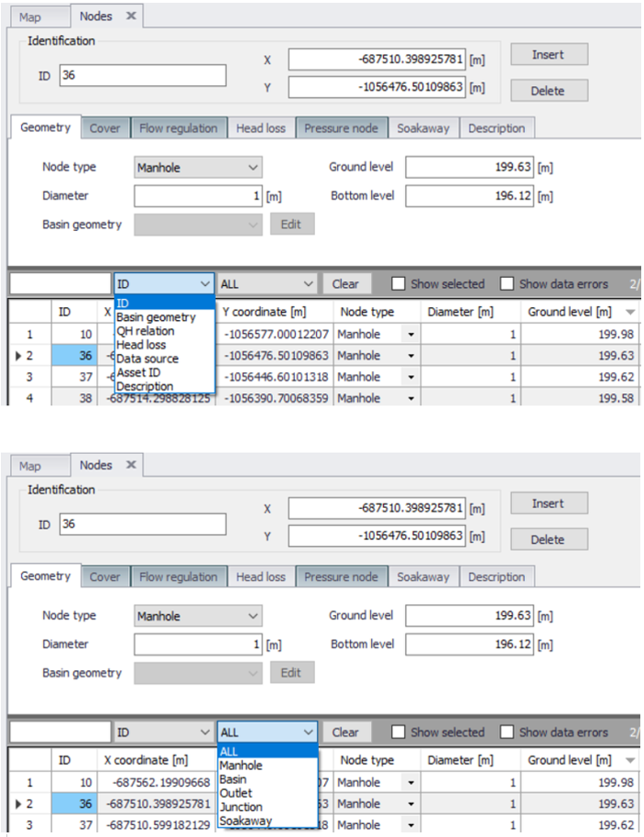Close the Nodes tab in the lower screenshot

click(131, 465)
